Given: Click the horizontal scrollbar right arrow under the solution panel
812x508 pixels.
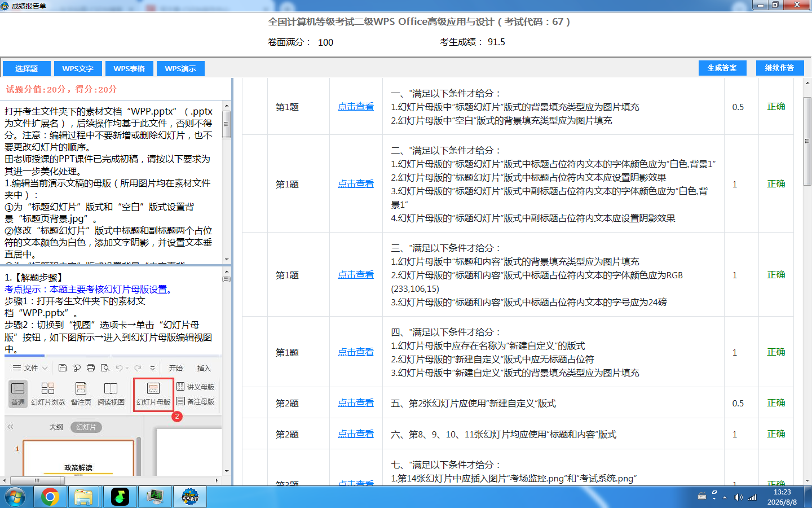Looking at the screenshot, I should [x=217, y=480].
